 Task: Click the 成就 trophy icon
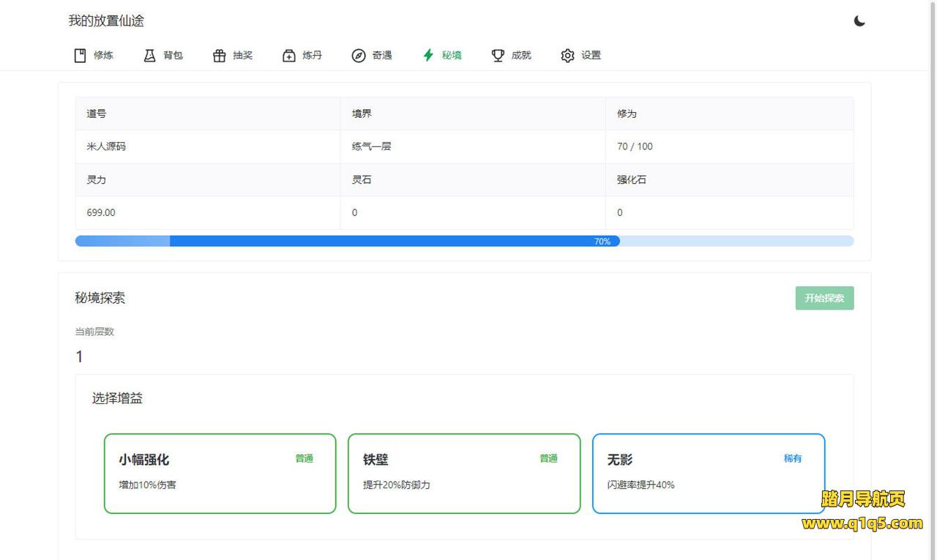(x=498, y=56)
